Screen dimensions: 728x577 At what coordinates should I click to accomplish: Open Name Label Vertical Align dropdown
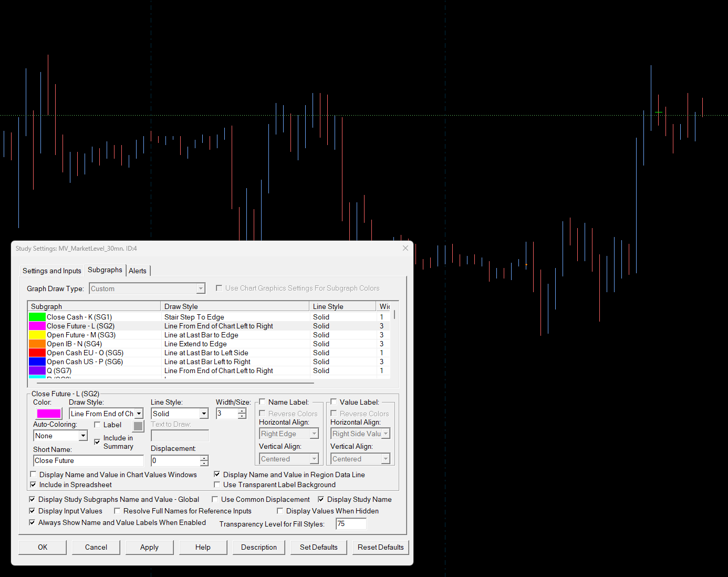(x=314, y=459)
